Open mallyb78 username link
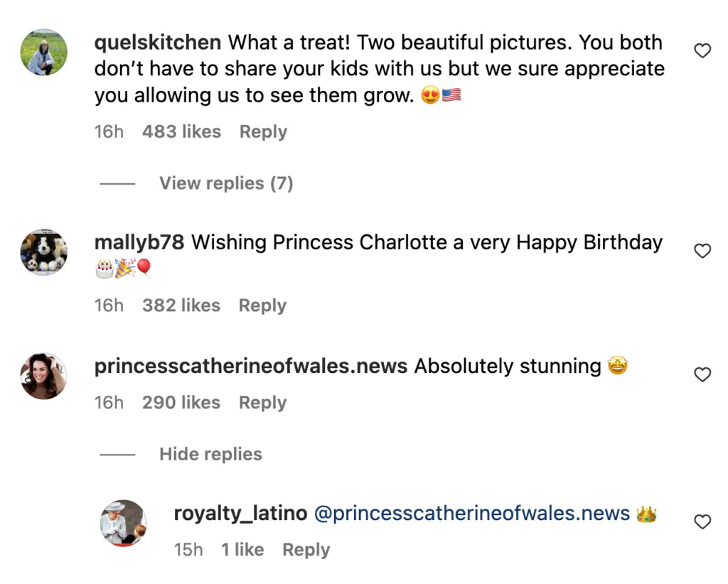The height and width of the screenshot is (584, 728). tap(139, 243)
